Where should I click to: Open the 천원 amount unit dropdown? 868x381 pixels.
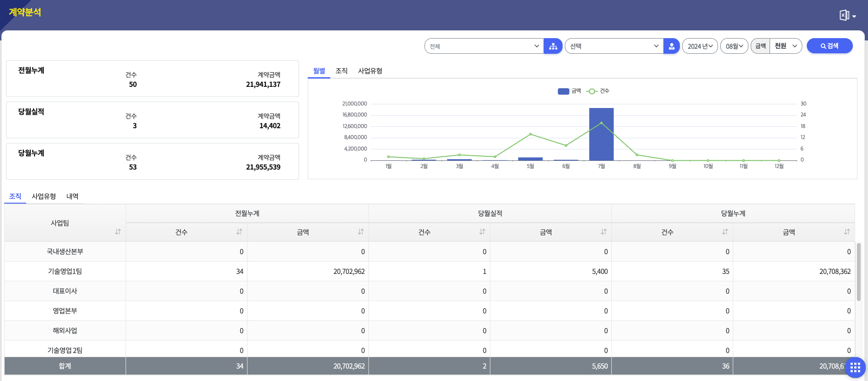pyautogui.click(x=786, y=46)
